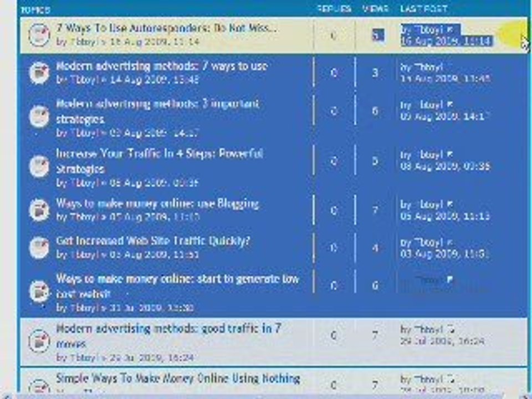532x399 pixels.
Task: Click topic icon beside 'good traffic in 7 moves'
Action: coord(39,341)
